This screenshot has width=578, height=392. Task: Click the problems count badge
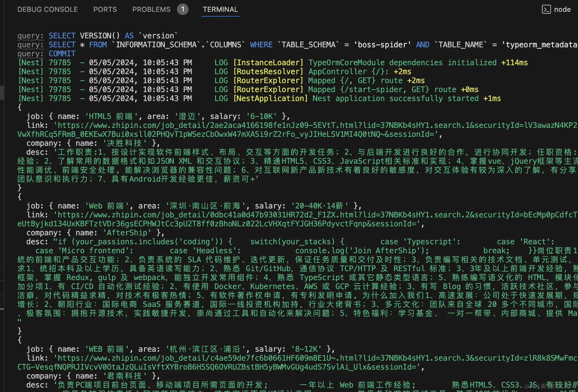[183, 9]
